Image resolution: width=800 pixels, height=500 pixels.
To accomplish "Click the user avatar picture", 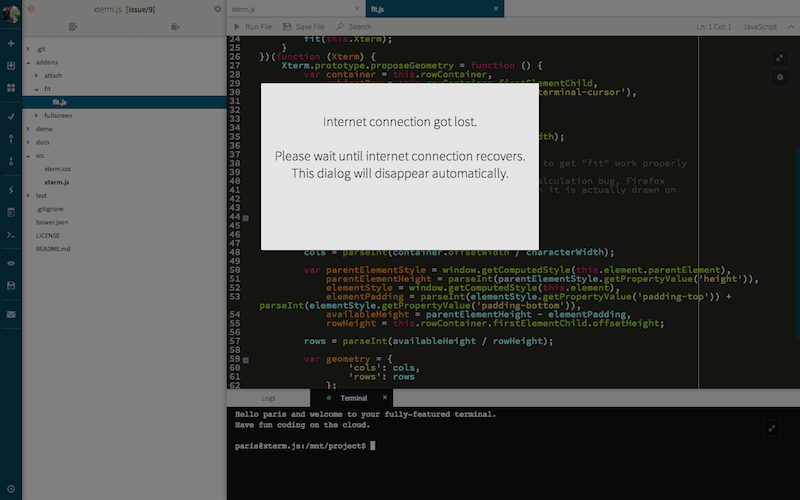I will pos(11,9).
